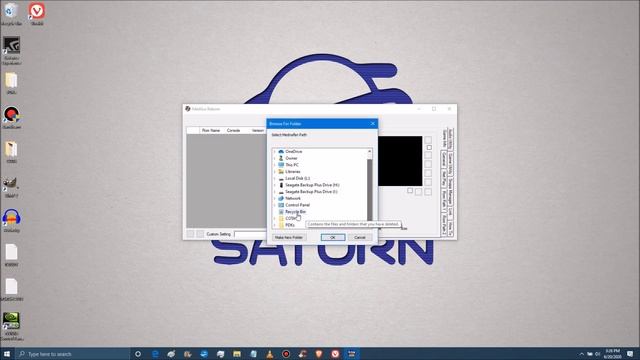This screenshot has width=640, height=360.
Task: Click Cancel in Browse For Folder dialog
Action: 360,237
